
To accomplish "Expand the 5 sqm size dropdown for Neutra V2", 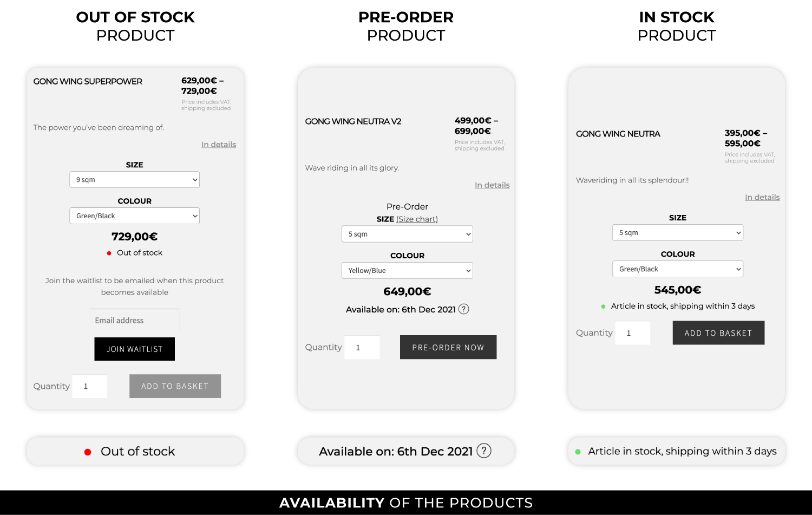I will coord(407,234).
